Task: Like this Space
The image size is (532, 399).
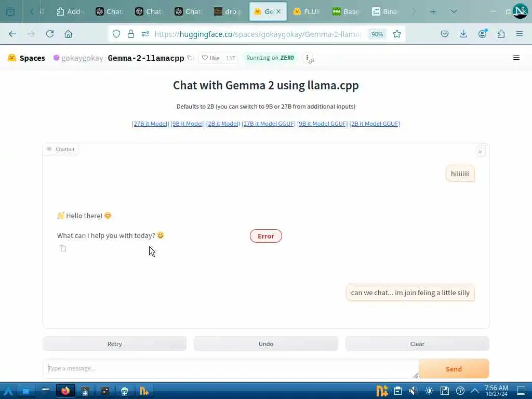Action: point(210,58)
